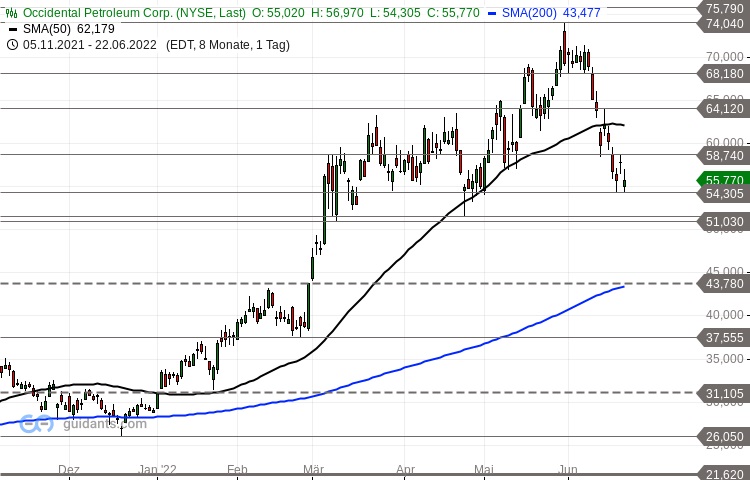Click the 43,780 dashed level price label
The image size is (750, 480).
(x=724, y=284)
